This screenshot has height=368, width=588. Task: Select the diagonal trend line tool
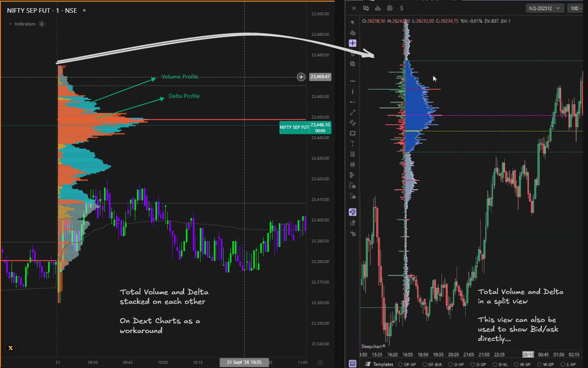pos(352,112)
